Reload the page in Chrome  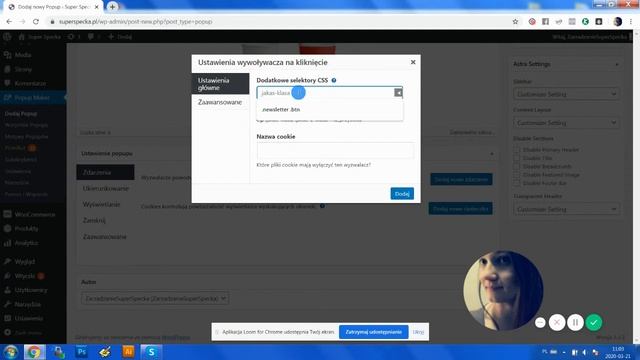tap(36, 22)
